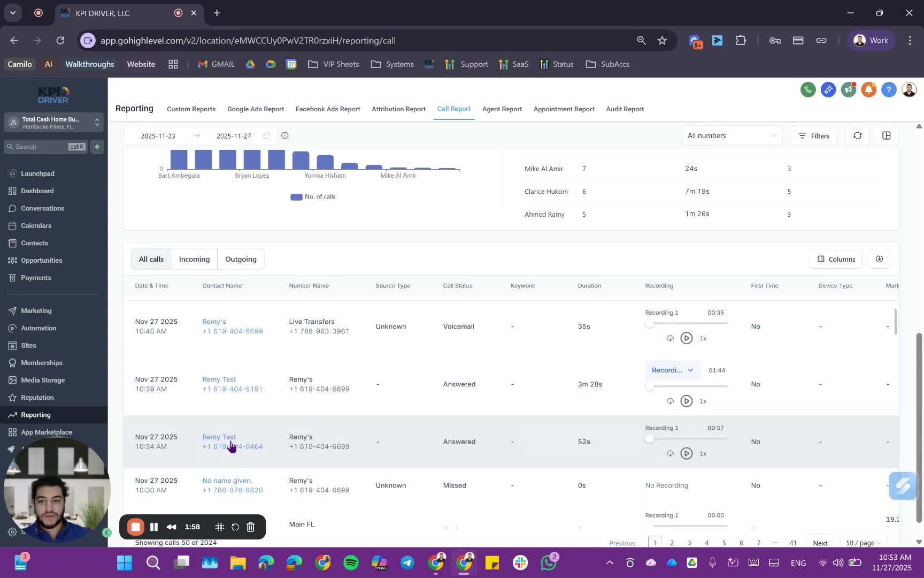Open browser extensions puzzle icon

point(741,41)
